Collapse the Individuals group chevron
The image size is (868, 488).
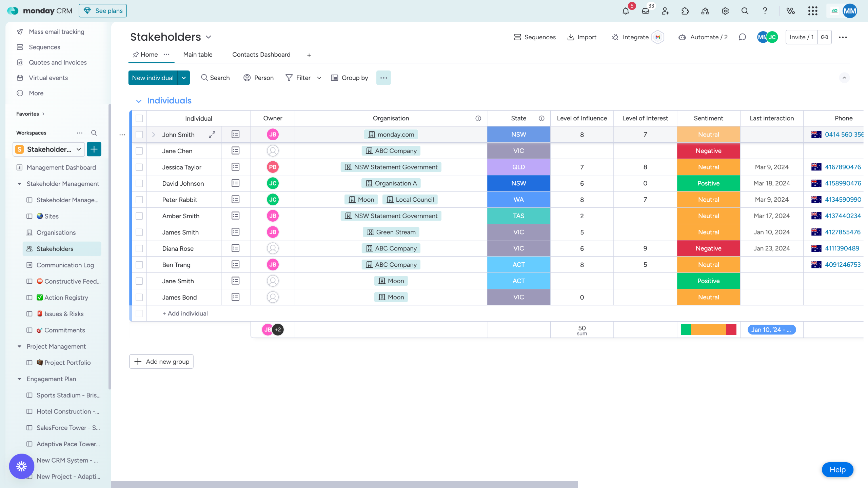139,101
